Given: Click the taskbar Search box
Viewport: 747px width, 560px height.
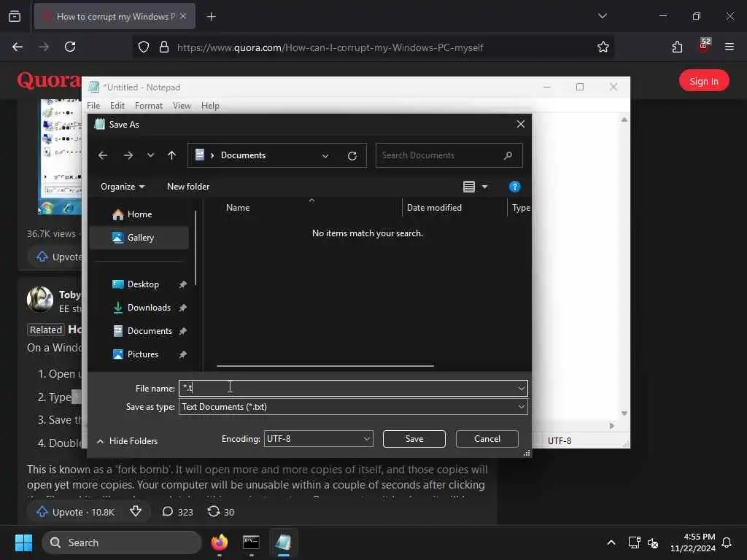Looking at the screenshot, I should pyautogui.click(x=122, y=542).
